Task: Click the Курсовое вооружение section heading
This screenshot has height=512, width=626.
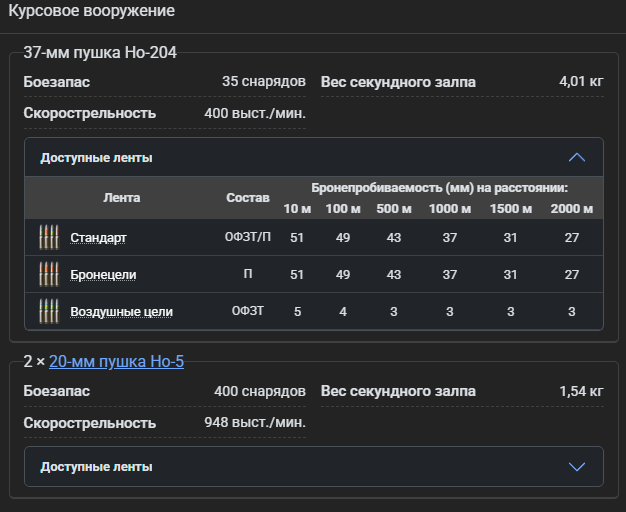Action: point(91,12)
